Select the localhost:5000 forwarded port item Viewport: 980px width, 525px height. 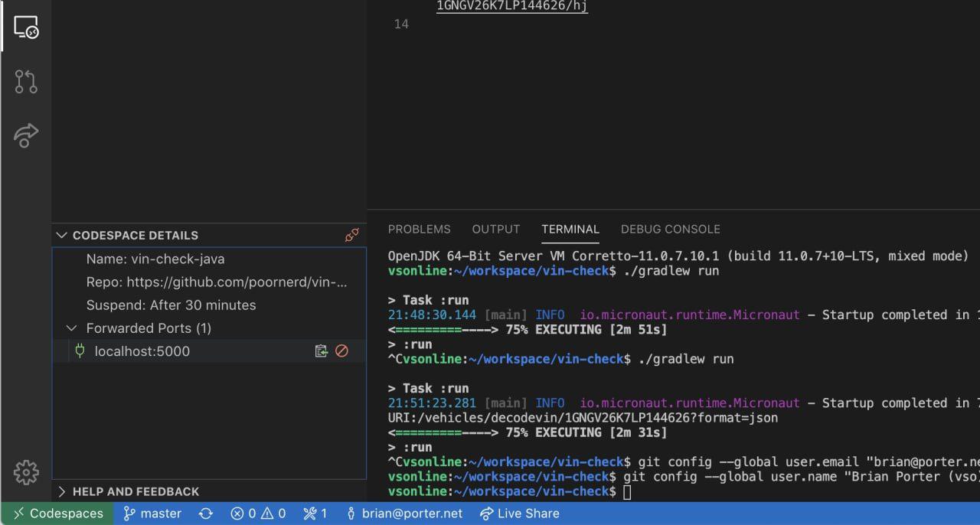[209, 351]
